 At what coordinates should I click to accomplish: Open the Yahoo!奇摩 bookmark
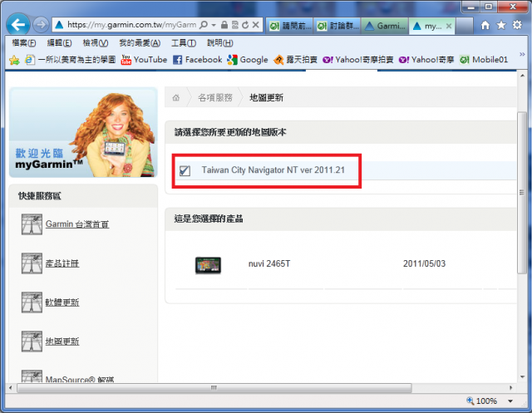point(426,60)
